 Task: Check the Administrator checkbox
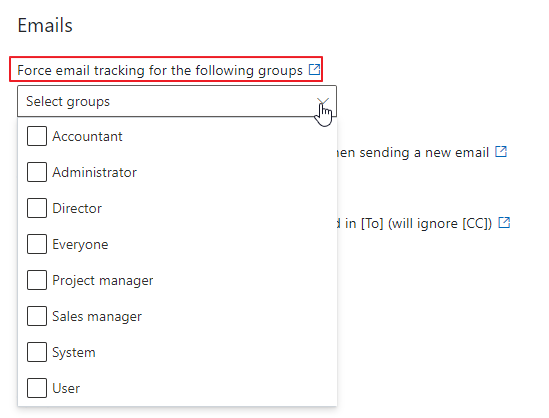[37, 172]
